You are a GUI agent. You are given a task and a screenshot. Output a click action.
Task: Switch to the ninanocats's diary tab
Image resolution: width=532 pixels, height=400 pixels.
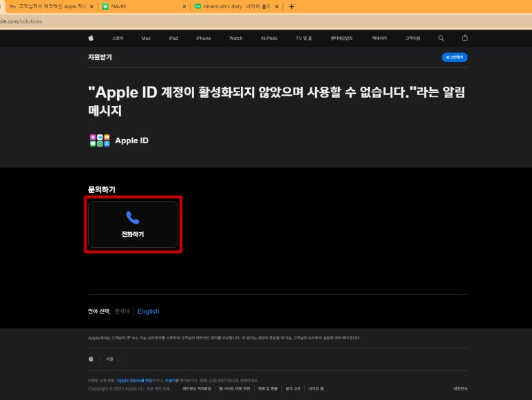pyautogui.click(x=237, y=6)
